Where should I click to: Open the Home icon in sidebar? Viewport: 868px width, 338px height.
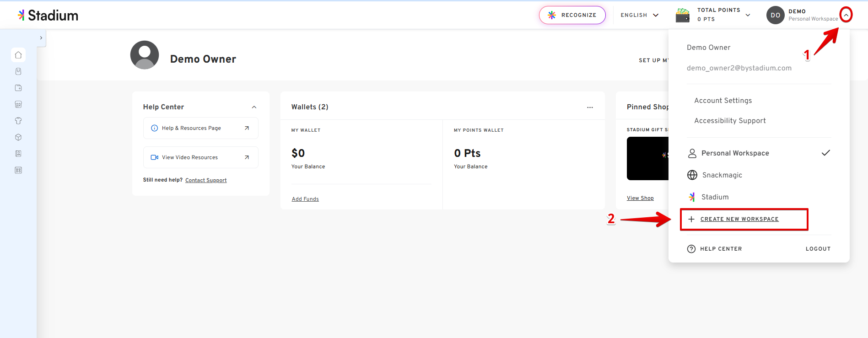coord(18,55)
